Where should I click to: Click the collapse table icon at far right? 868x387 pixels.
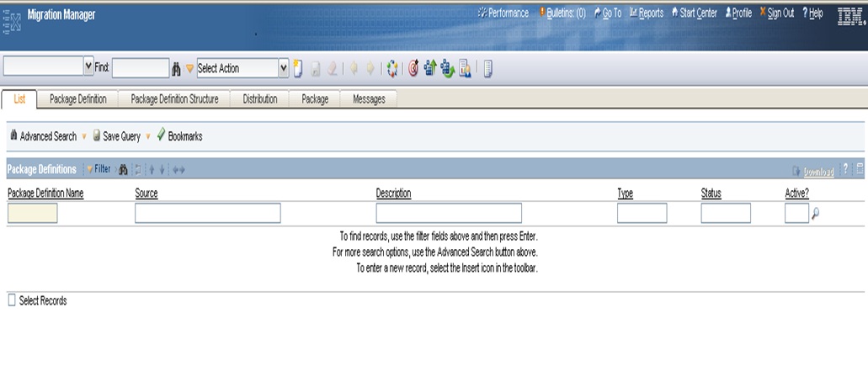pos(860,169)
